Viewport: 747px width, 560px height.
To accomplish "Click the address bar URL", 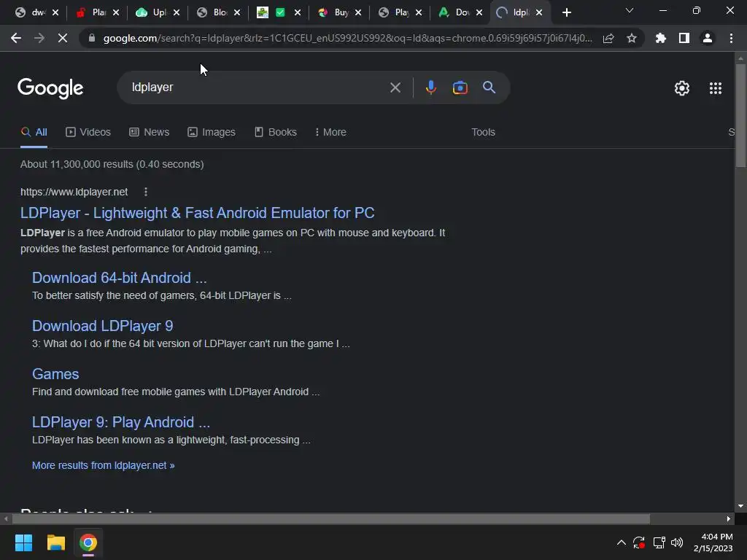I will click(x=348, y=38).
